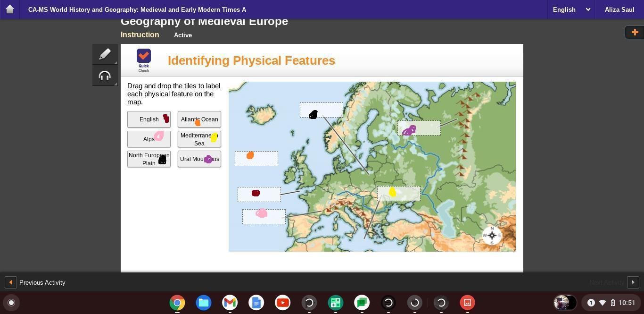This screenshot has width=644, height=314.
Task: Open Google Chrome from the shelf
Action: click(x=177, y=303)
